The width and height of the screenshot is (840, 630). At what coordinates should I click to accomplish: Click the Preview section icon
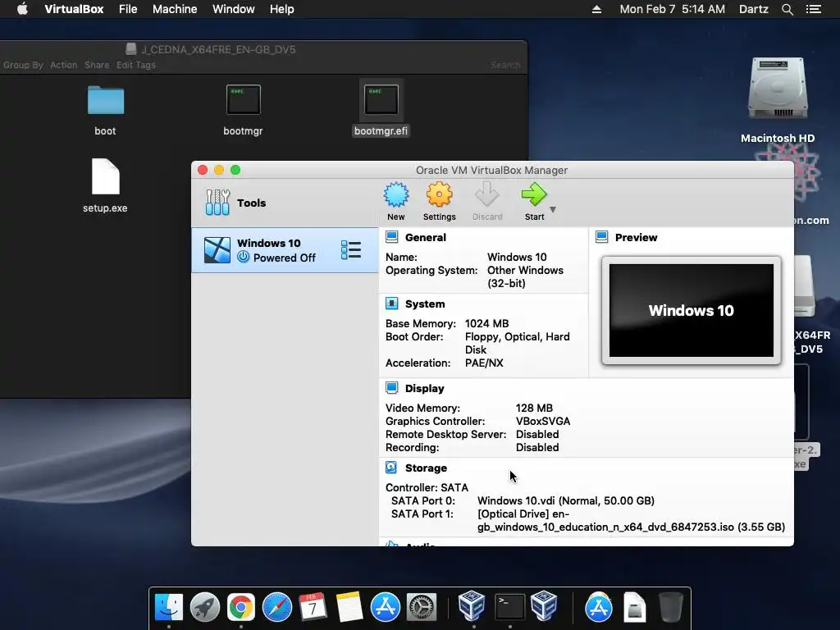[602, 237]
